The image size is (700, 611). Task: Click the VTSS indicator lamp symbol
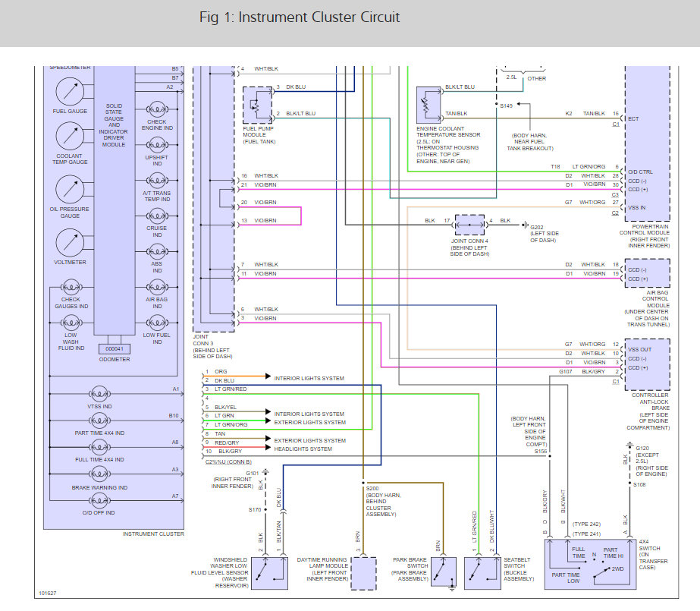99,394
